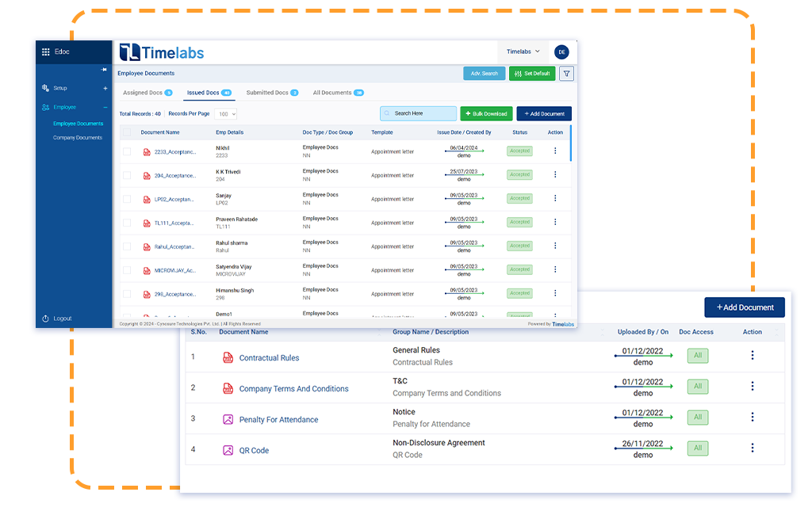This screenshot has width=812, height=515.
Task: Open the PDF icon of Rahul_Acceptan..
Action: pos(147,247)
